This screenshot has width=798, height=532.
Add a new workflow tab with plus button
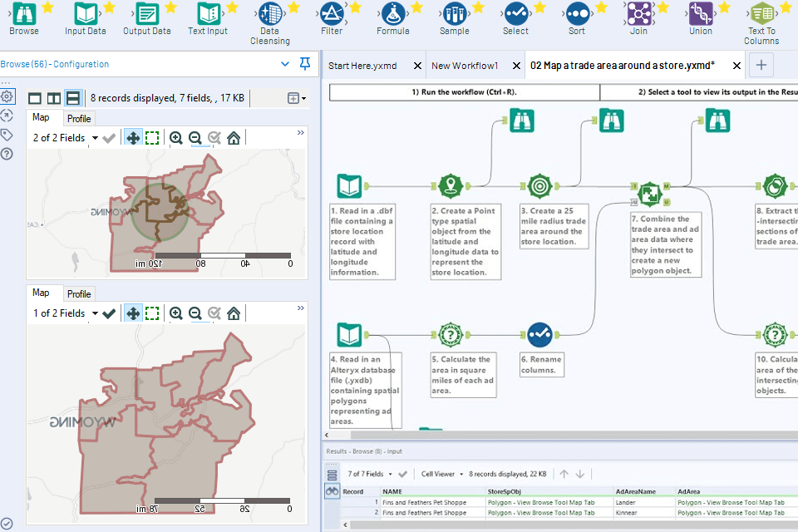coord(761,65)
